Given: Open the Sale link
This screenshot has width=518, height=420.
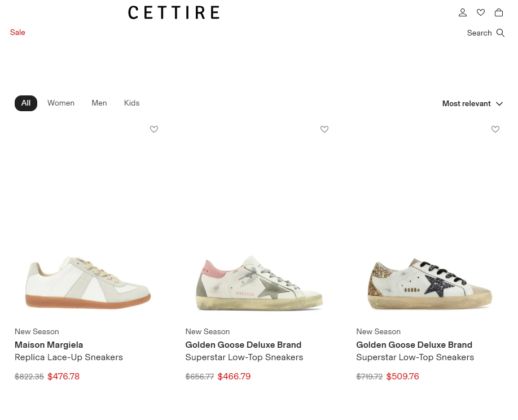Looking at the screenshot, I should [17, 33].
